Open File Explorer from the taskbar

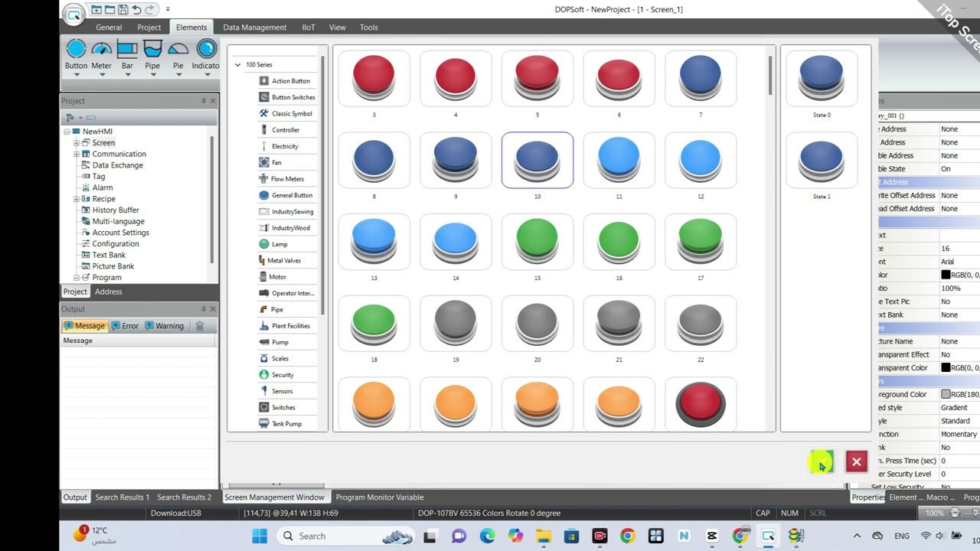[x=543, y=536]
